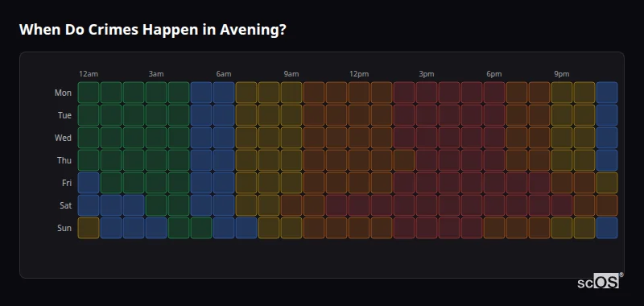Select the Friday 12am blue cell

click(89, 183)
